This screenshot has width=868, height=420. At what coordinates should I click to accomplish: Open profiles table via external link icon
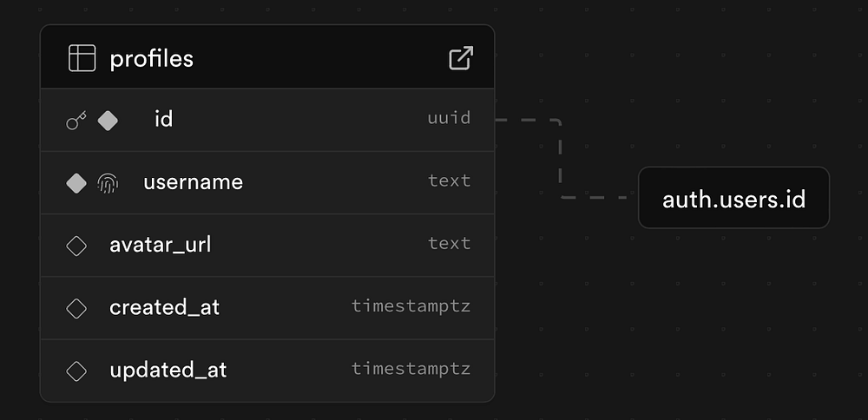[460, 58]
